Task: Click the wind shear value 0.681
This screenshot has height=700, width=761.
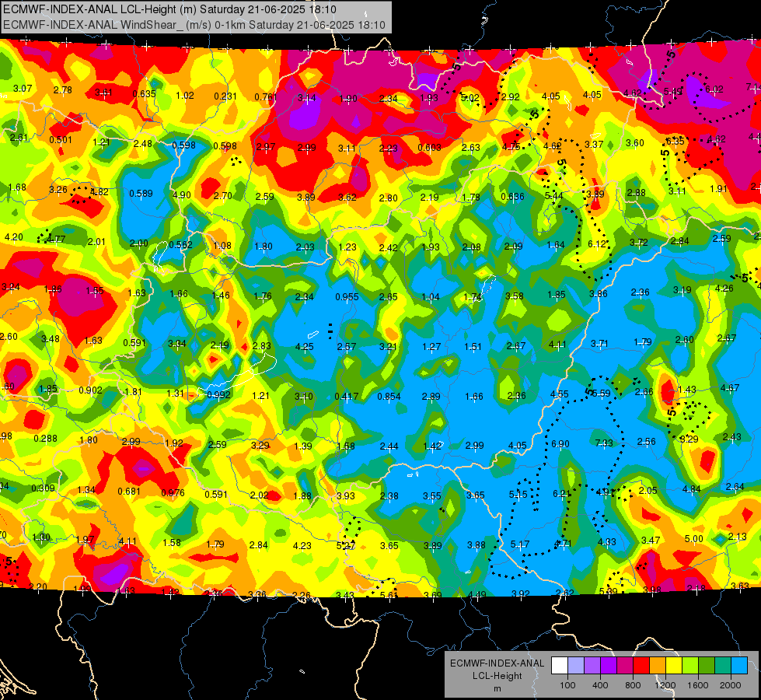Action: pyautogui.click(x=129, y=492)
